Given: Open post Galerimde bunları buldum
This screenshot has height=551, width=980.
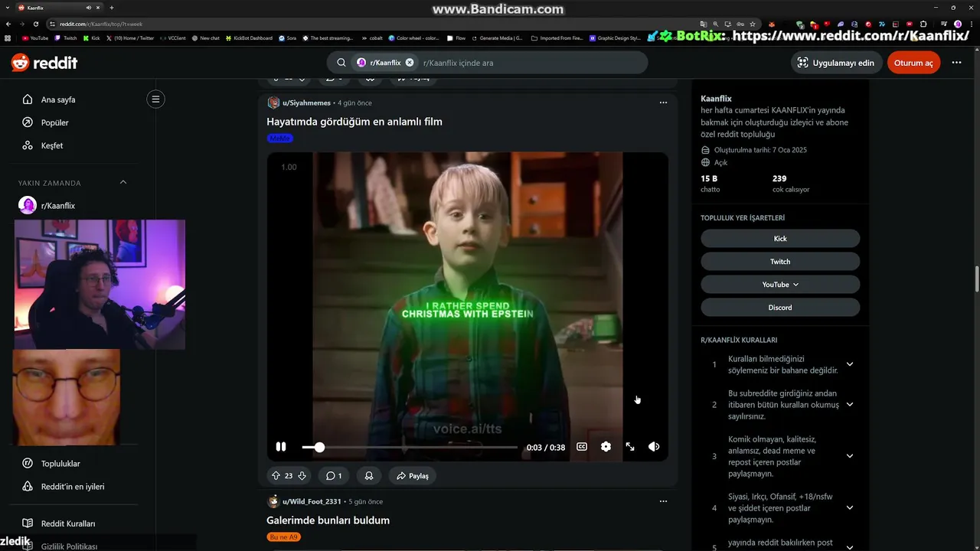Looking at the screenshot, I should [328, 520].
